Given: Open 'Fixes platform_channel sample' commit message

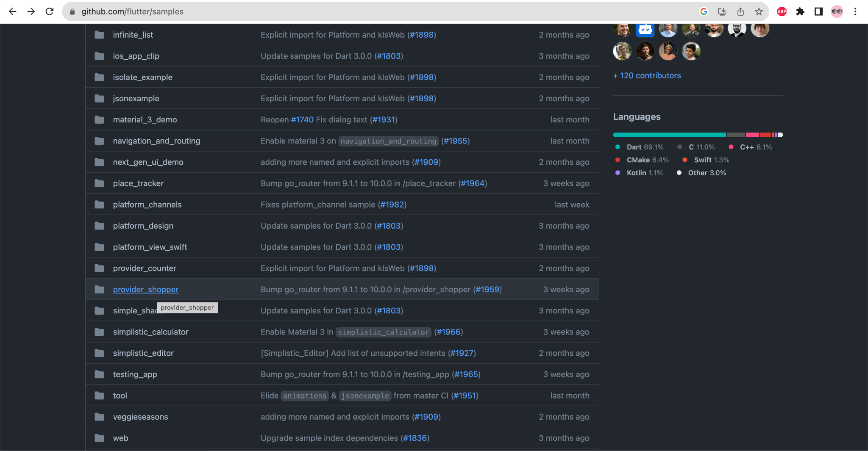Looking at the screenshot, I should 318,205.
